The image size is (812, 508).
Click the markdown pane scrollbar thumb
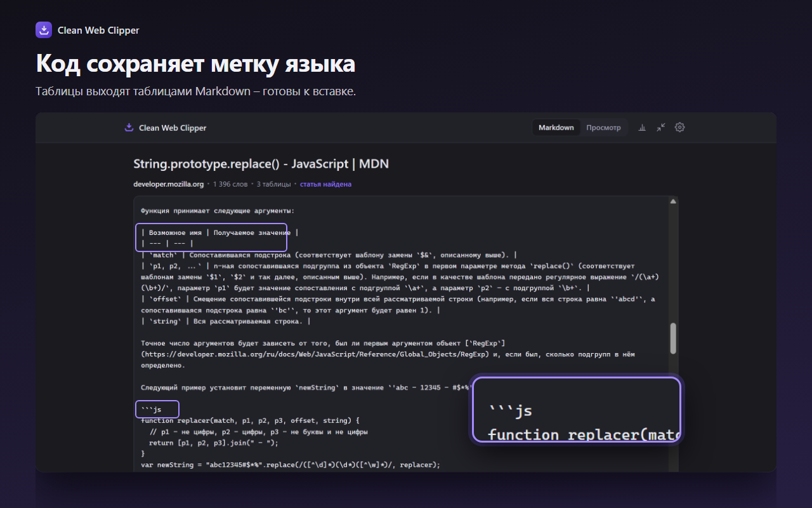[673, 338]
